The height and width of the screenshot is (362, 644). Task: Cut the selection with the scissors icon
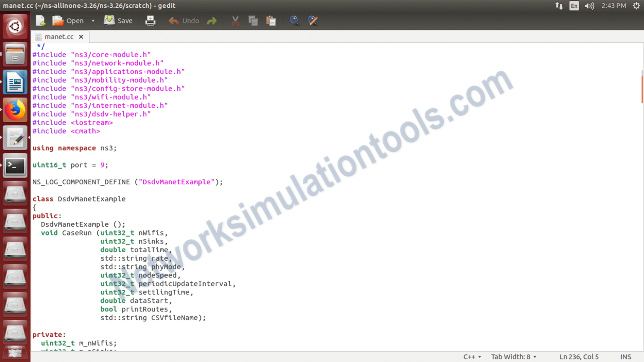[x=235, y=20]
